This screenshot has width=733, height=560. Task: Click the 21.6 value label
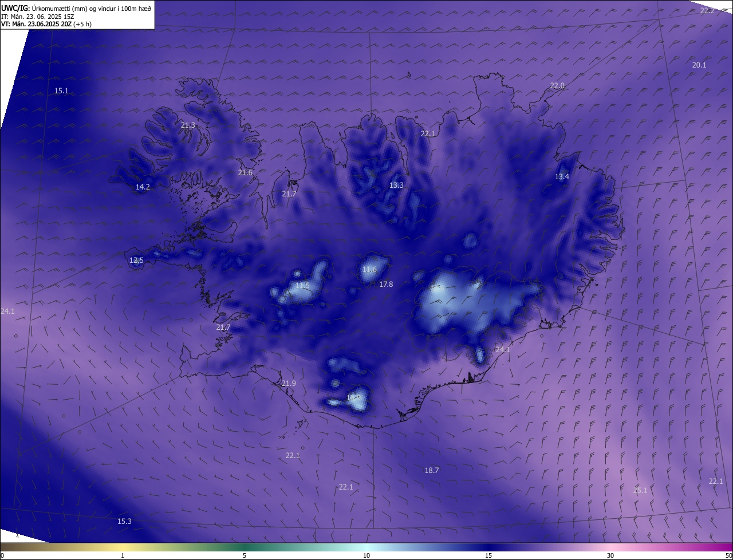[x=245, y=173]
